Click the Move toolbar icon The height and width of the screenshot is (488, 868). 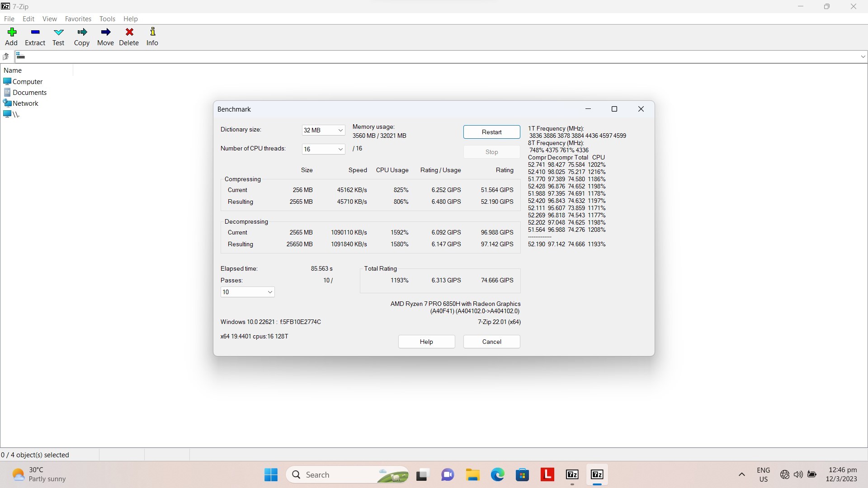click(105, 37)
